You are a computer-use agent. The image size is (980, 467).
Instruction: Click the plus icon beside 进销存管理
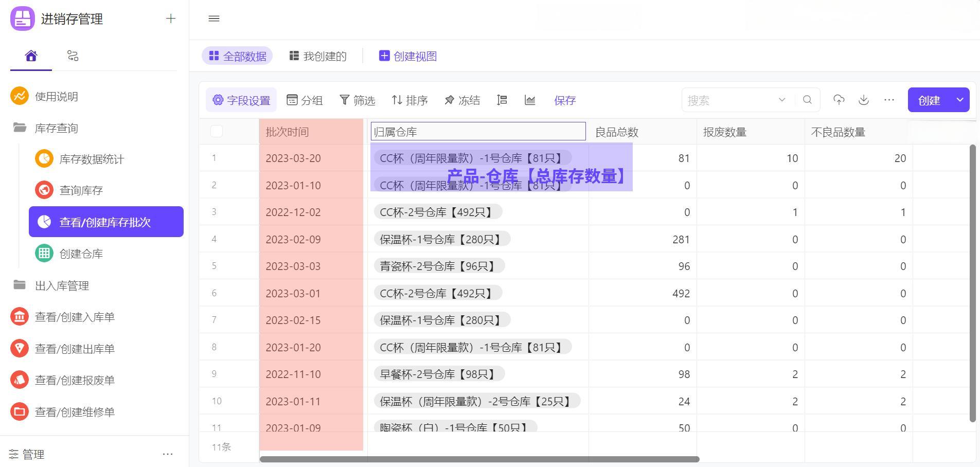click(171, 19)
